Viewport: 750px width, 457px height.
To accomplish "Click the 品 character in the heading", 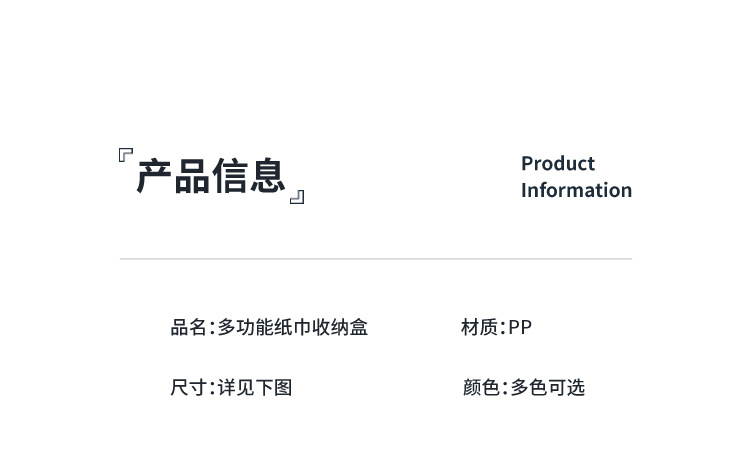I will [x=192, y=176].
